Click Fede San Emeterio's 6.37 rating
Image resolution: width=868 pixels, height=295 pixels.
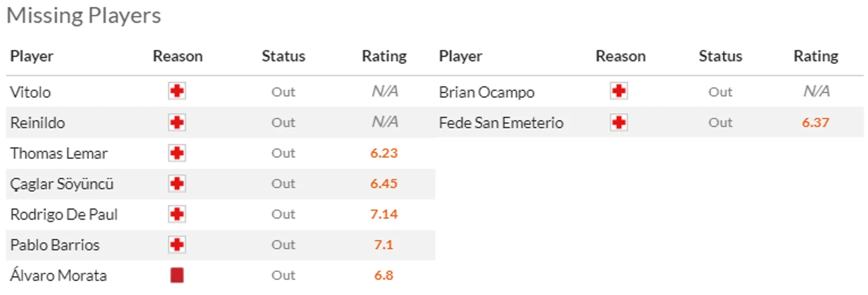tap(816, 123)
